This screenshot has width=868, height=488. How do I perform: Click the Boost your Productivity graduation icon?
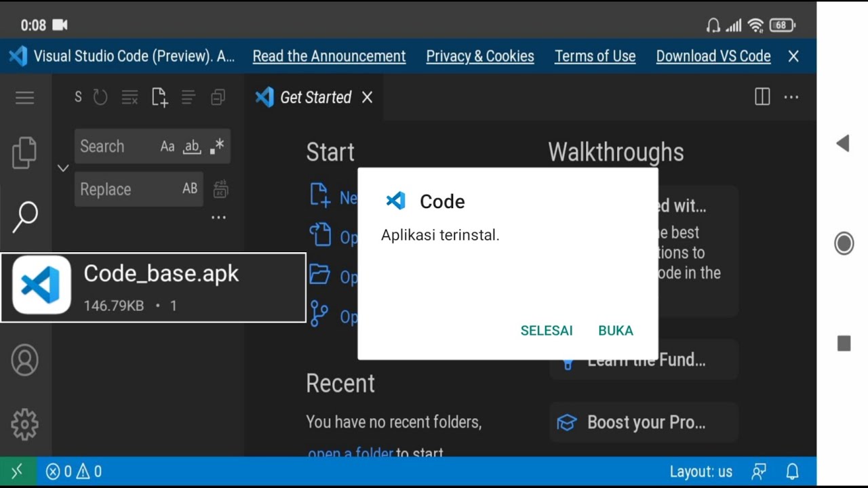566,422
